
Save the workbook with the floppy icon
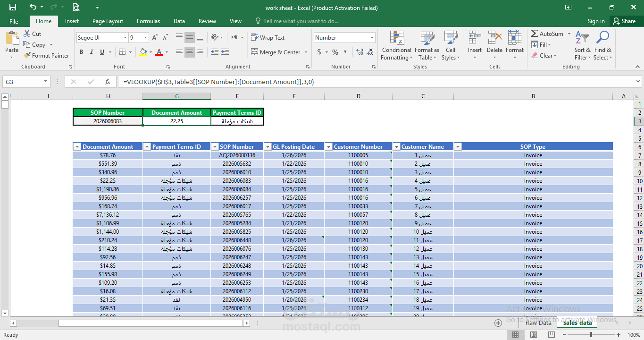tap(12, 7)
